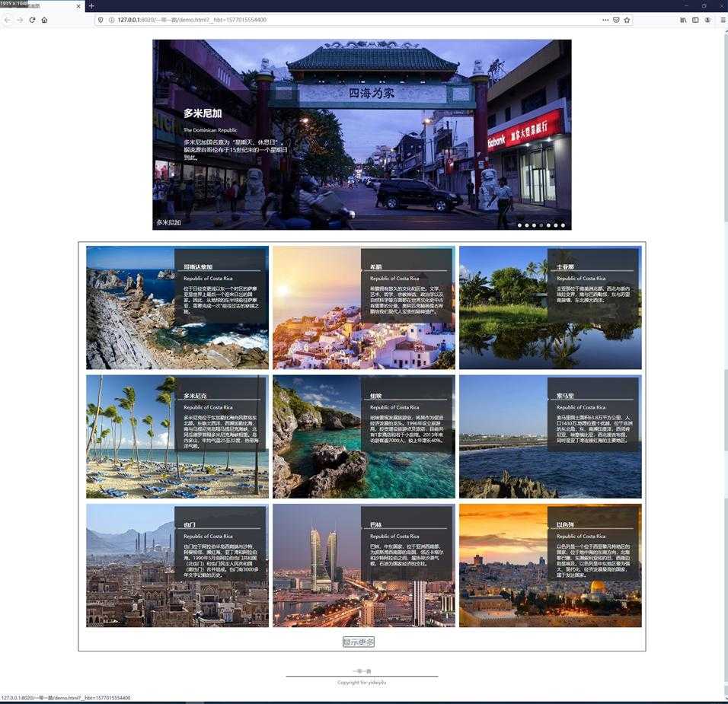The width and height of the screenshot is (728, 704).
Task: Bookmark this page with the star icon
Action: [627, 20]
